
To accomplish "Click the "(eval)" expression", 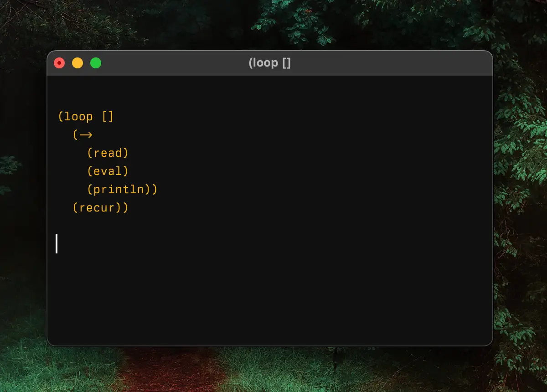I will [x=108, y=171].
